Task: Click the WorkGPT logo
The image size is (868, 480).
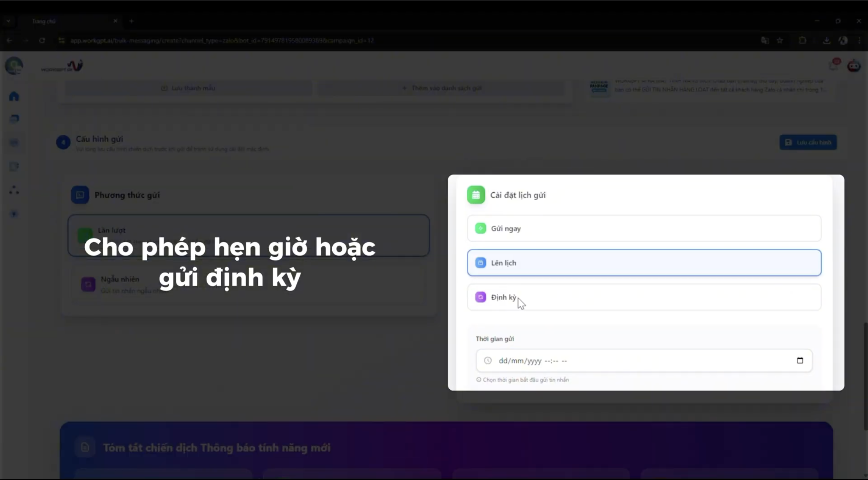Action: click(x=62, y=66)
